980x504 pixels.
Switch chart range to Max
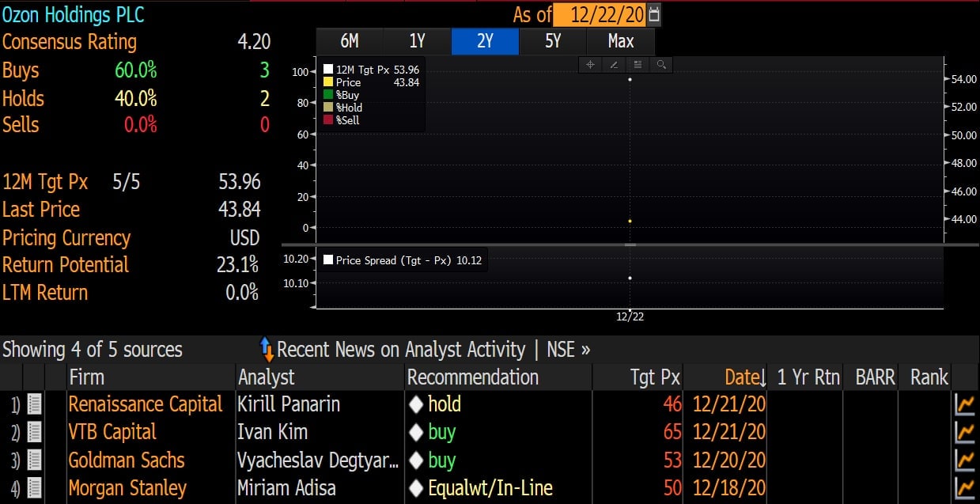tap(621, 41)
